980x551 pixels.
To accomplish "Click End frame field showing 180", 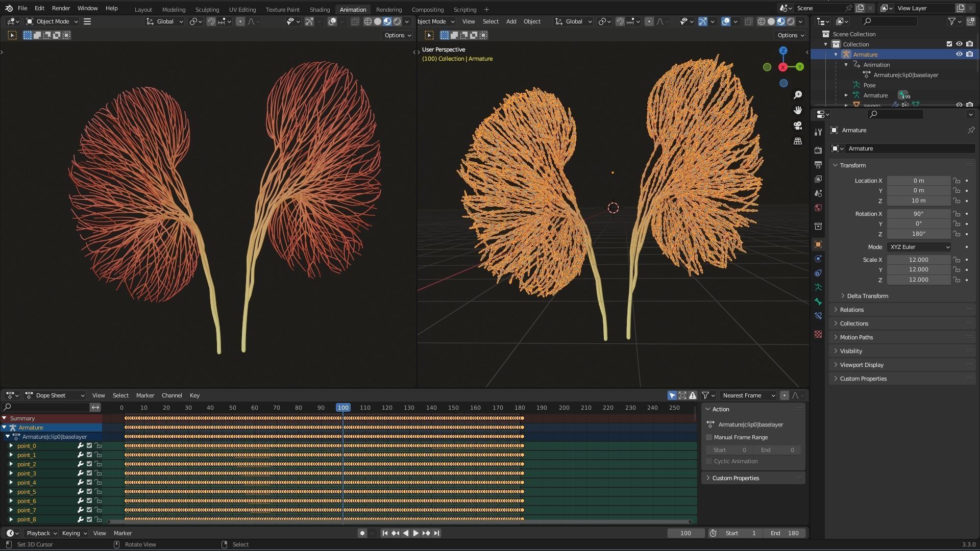I will [785, 533].
